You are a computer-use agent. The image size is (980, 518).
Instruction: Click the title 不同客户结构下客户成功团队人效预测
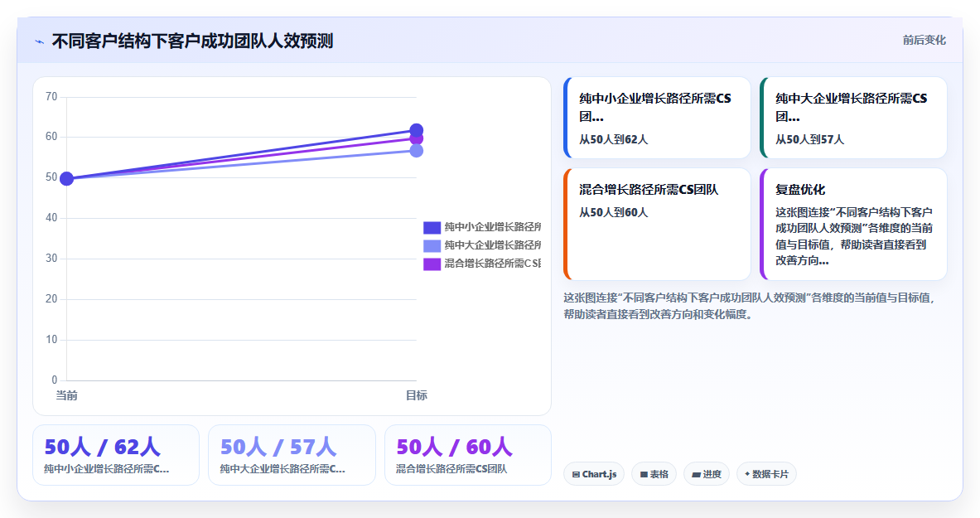[x=192, y=41]
